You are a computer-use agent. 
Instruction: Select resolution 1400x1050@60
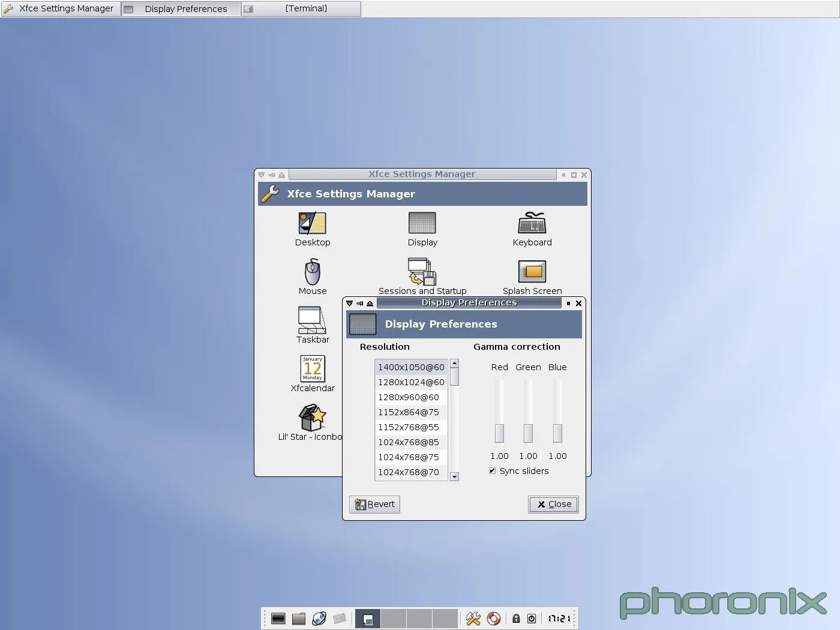pyautogui.click(x=411, y=367)
